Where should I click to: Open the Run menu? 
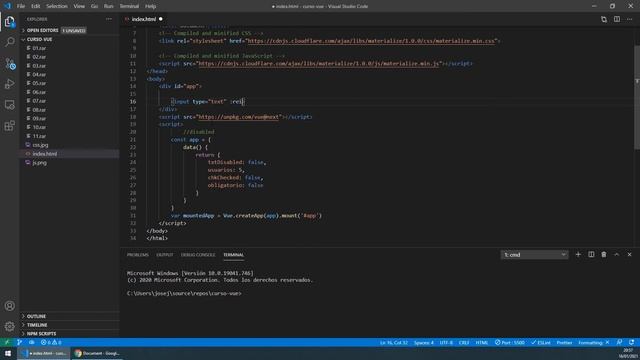(109, 6)
